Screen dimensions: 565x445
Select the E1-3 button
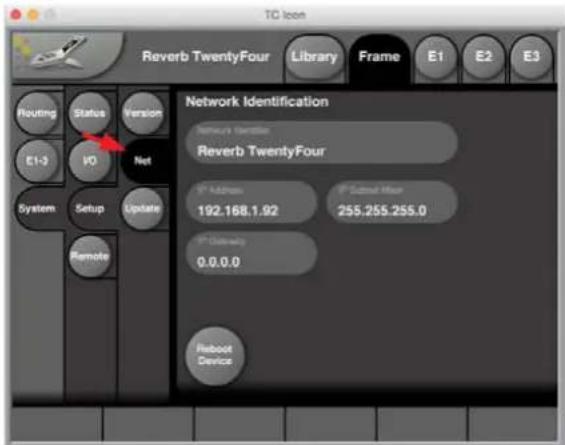point(37,161)
